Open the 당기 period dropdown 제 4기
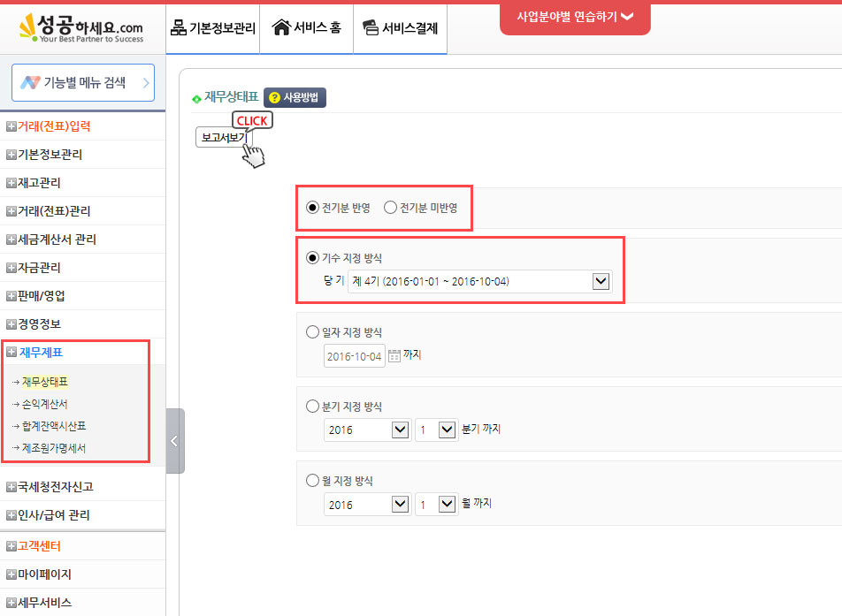Image resolution: width=842 pixels, height=616 pixels. (480, 281)
